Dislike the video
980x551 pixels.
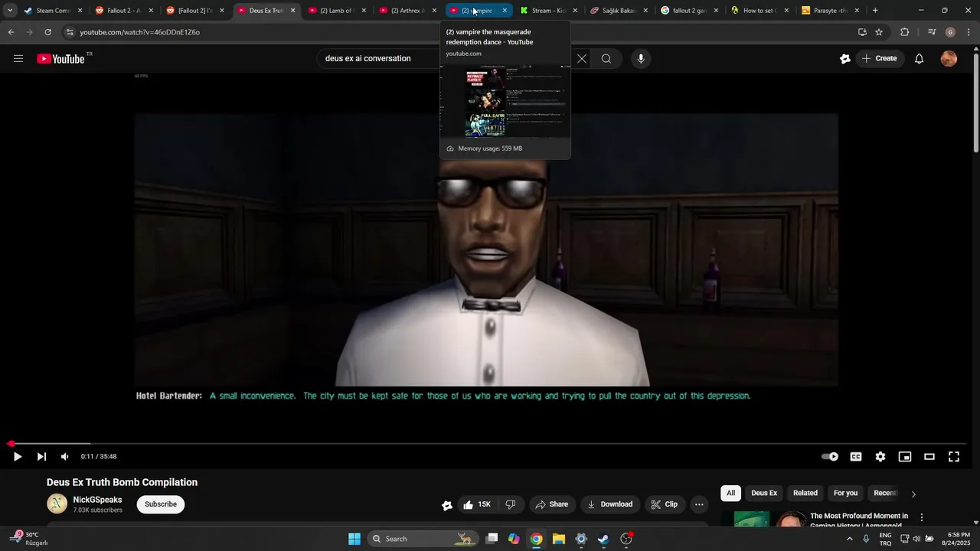point(511,504)
